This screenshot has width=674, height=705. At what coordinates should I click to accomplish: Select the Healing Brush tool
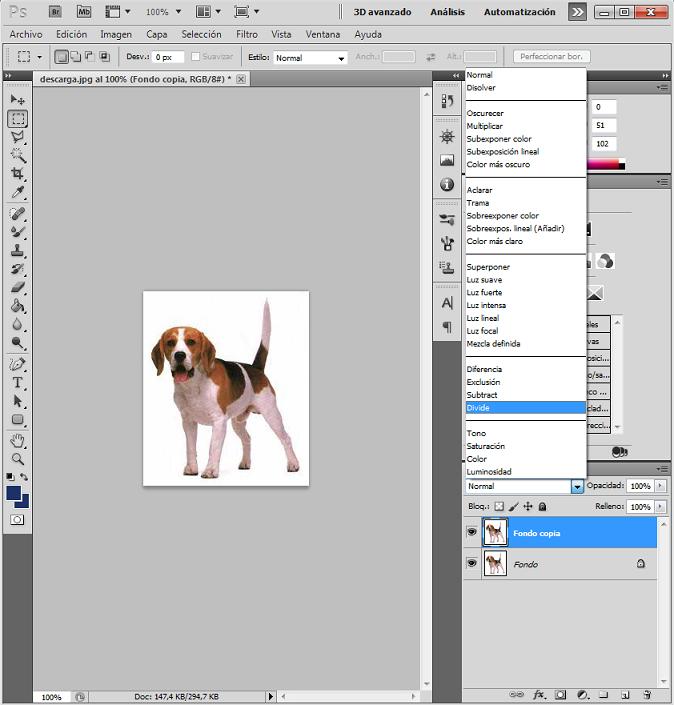point(18,214)
